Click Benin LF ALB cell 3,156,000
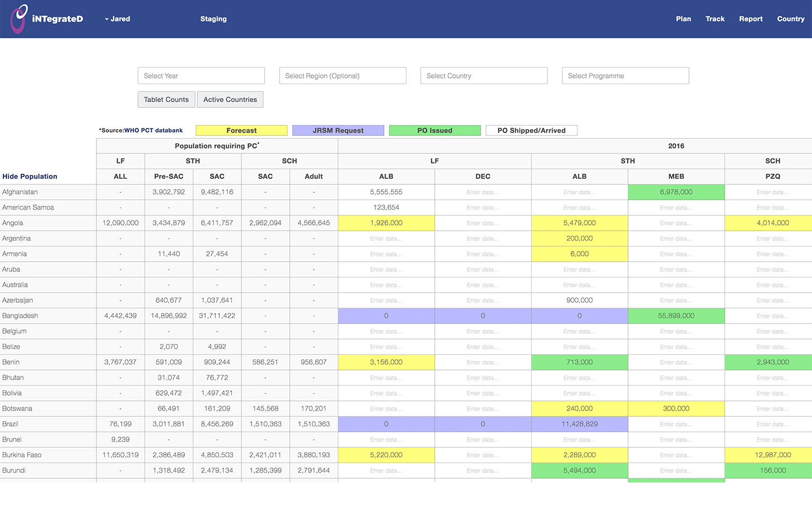 (386, 363)
